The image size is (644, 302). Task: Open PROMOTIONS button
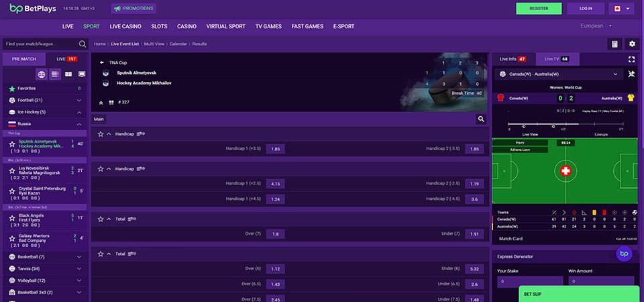click(x=133, y=8)
